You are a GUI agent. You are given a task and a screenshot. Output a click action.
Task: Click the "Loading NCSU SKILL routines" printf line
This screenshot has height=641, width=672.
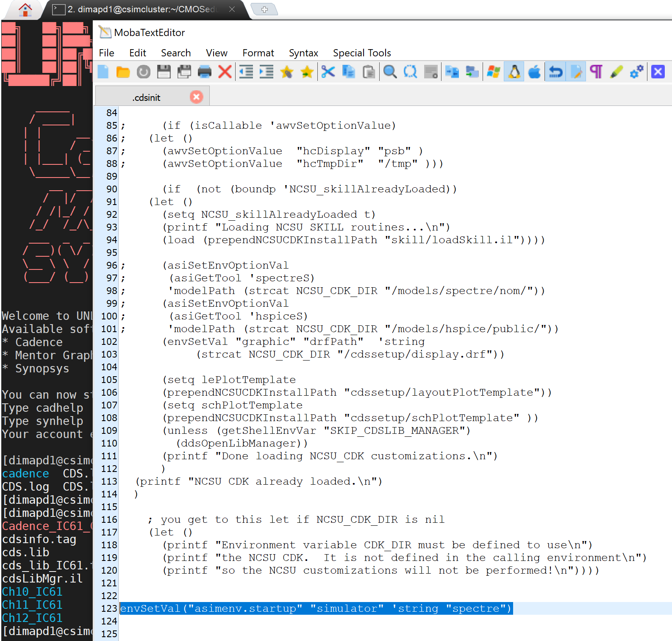tap(307, 227)
